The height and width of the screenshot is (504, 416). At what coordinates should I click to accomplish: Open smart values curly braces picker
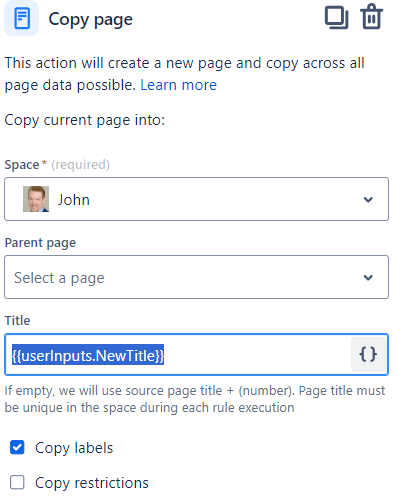pyautogui.click(x=368, y=354)
